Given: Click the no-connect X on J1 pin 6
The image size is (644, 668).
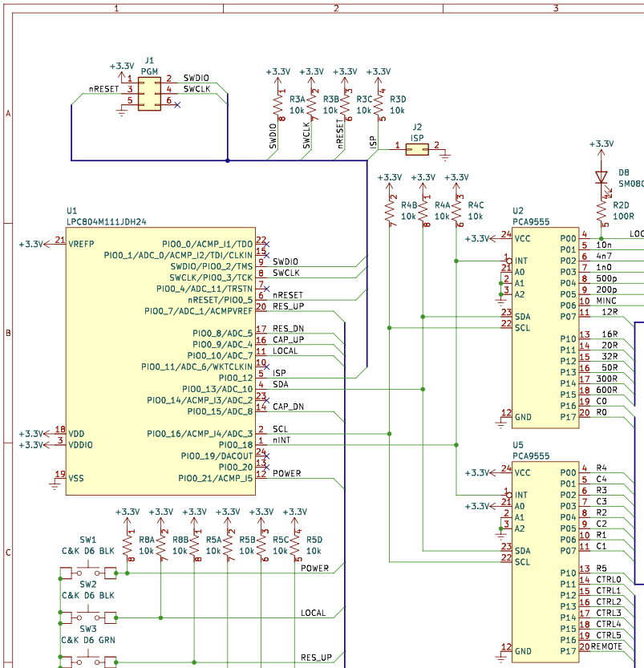Looking at the screenshot, I should (x=177, y=105).
